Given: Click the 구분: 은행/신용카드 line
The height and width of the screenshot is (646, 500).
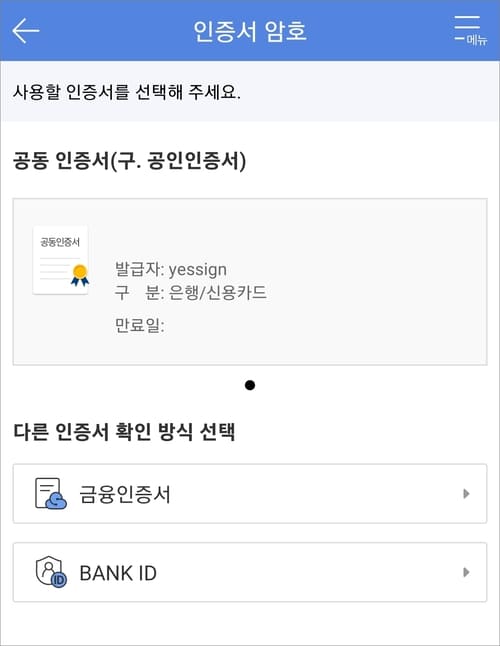Looking at the screenshot, I should pos(191,293).
